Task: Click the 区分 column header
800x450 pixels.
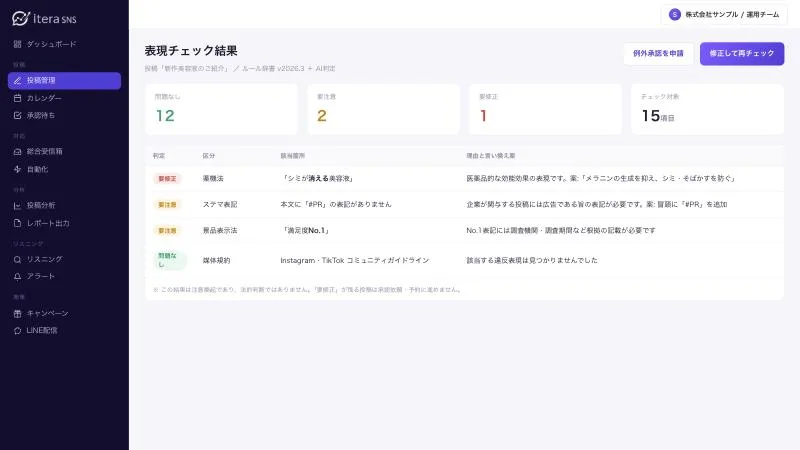Action: click(209, 156)
